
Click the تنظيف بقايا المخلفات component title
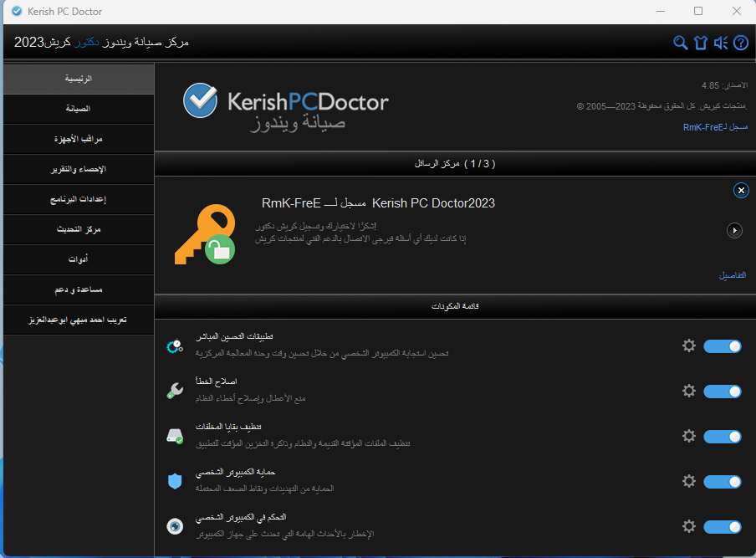(x=228, y=427)
